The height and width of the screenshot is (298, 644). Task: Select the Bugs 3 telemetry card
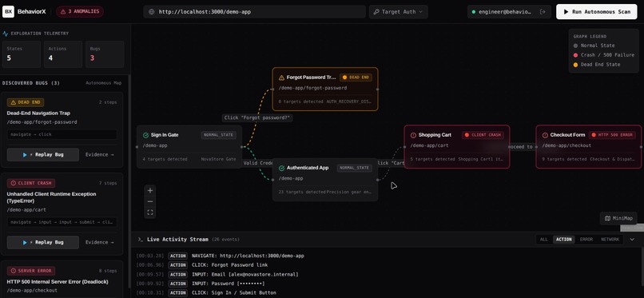pos(105,54)
